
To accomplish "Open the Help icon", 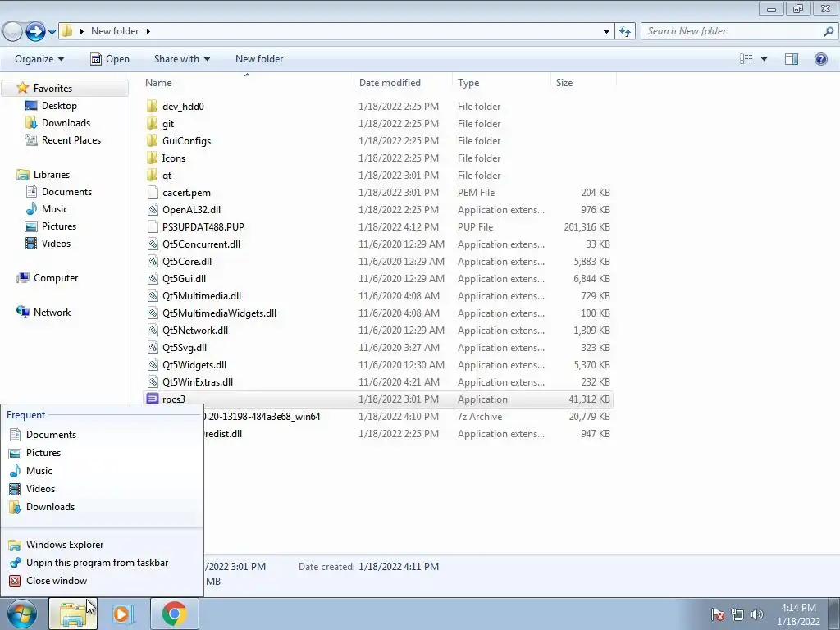I will pyautogui.click(x=820, y=59).
